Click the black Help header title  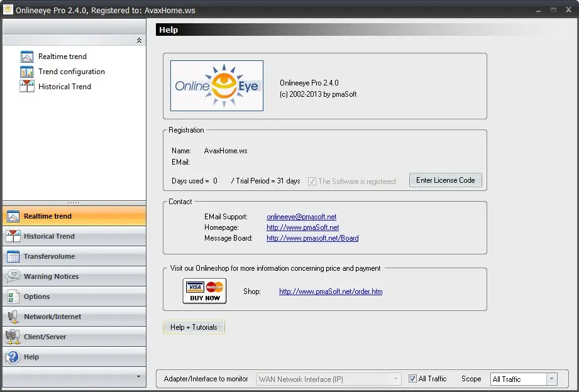168,30
